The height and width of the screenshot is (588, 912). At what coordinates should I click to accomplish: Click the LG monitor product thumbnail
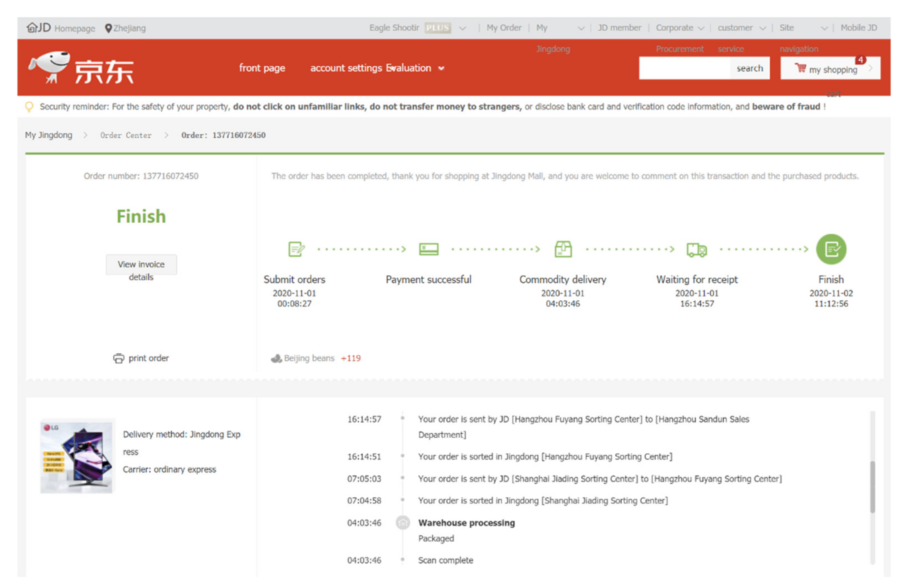pyautogui.click(x=77, y=457)
